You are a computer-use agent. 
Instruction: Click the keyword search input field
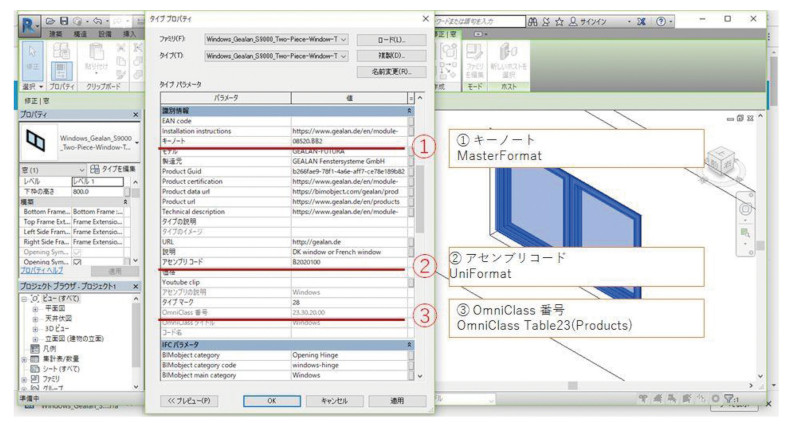pyautogui.click(x=480, y=21)
